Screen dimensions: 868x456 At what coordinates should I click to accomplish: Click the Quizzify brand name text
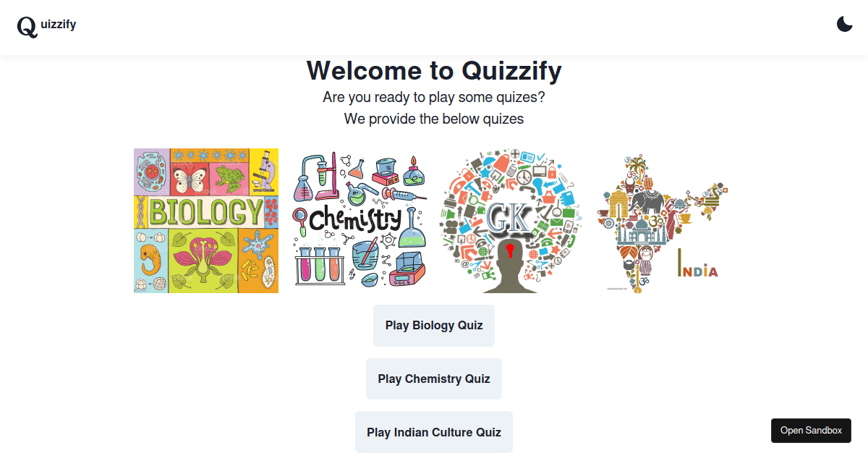[56, 25]
